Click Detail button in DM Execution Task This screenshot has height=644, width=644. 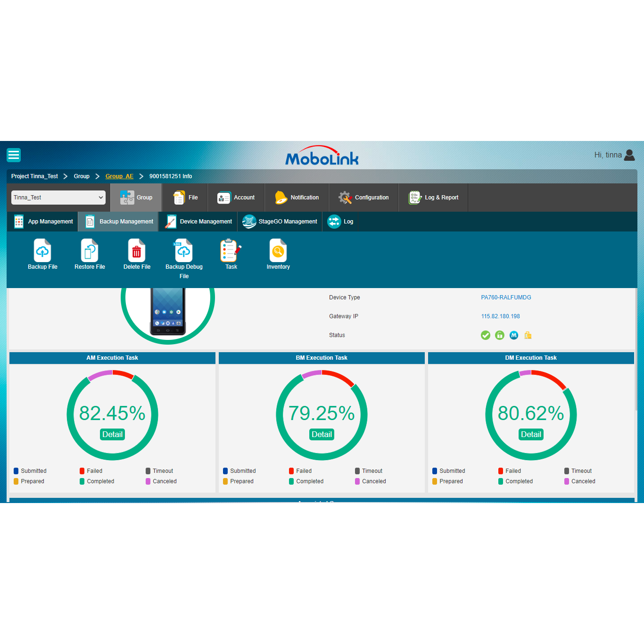tap(531, 434)
